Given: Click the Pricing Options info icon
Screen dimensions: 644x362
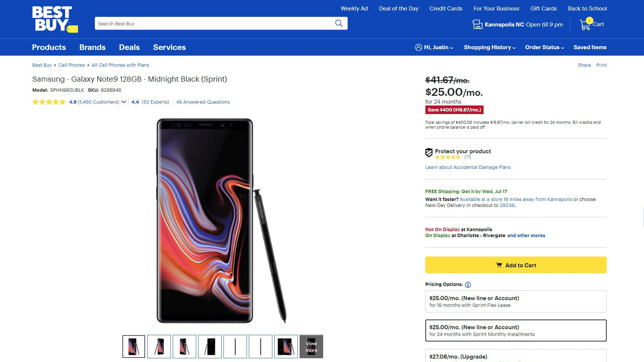Looking at the screenshot, I should click(468, 285).
